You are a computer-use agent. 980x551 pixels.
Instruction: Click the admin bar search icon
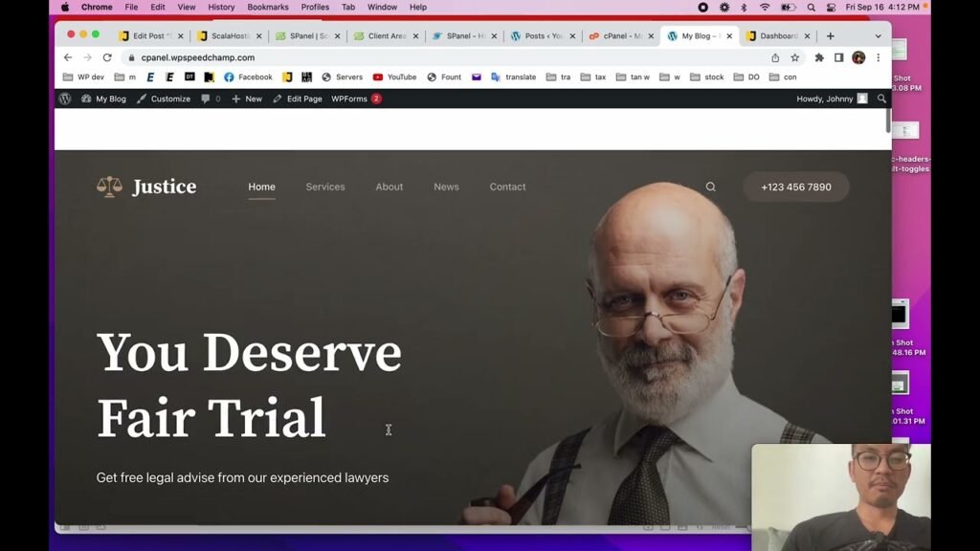881,99
